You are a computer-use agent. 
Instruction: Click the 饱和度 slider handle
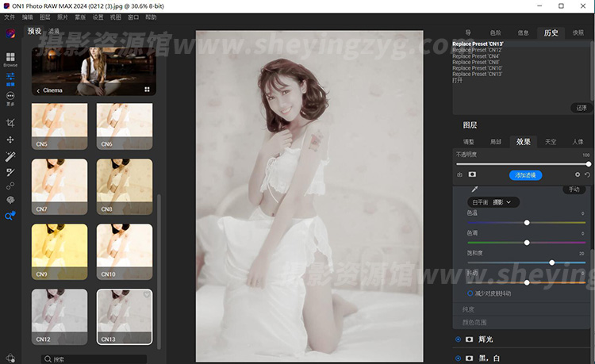point(552,262)
